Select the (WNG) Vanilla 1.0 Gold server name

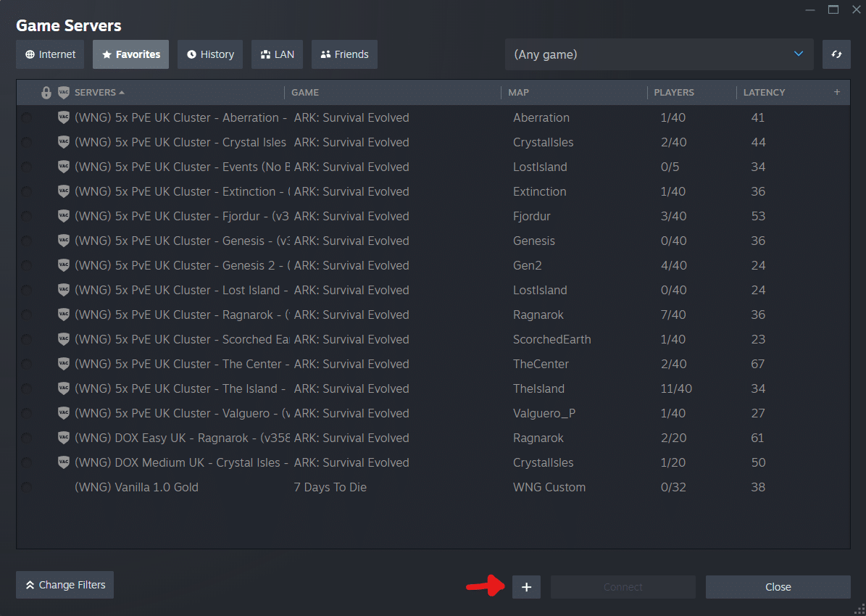pyautogui.click(x=136, y=487)
